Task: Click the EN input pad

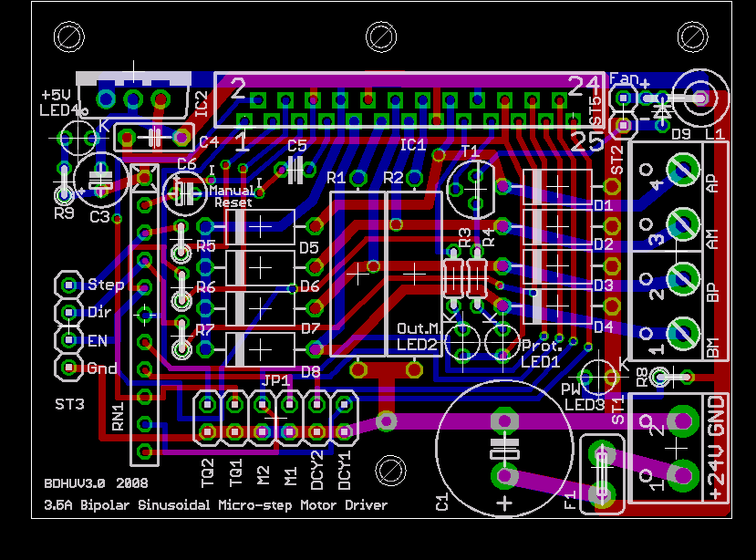Action: [67, 339]
